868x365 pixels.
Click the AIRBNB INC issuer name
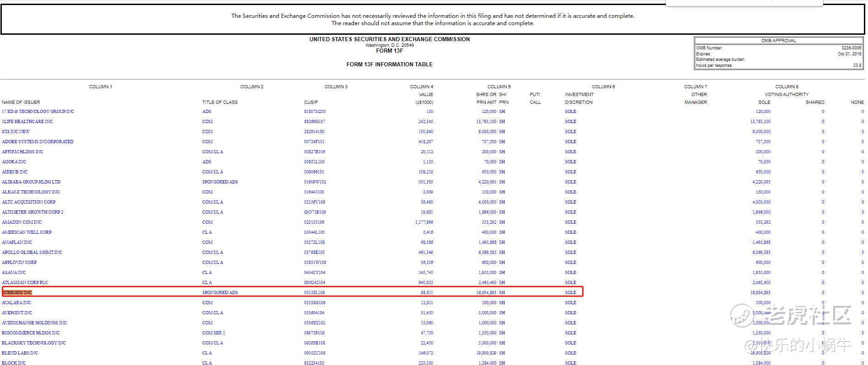(x=15, y=172)
